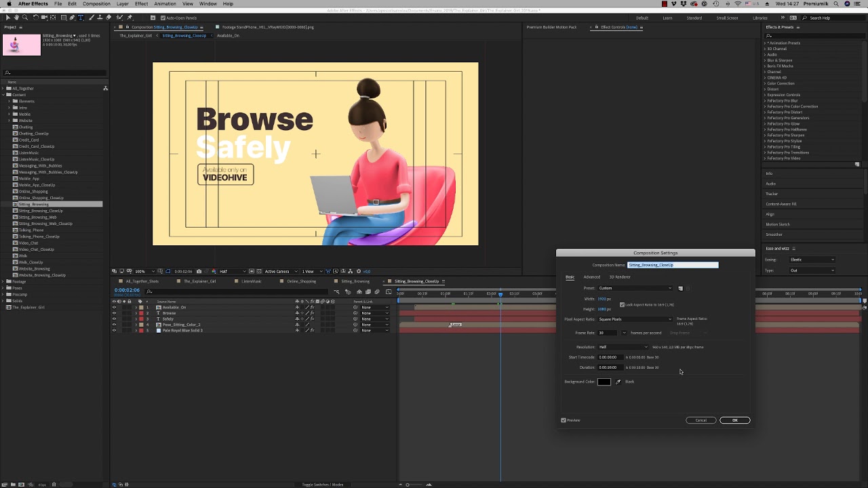Select Sitting_Browsing_CloseUp in Project panel
868x488 pixels.
click(x=41, y=211)
